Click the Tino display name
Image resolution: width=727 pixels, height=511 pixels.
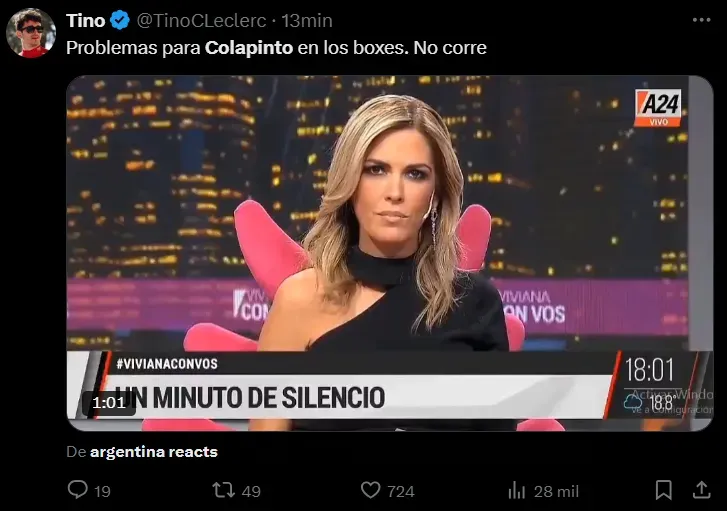pos(86,21)
